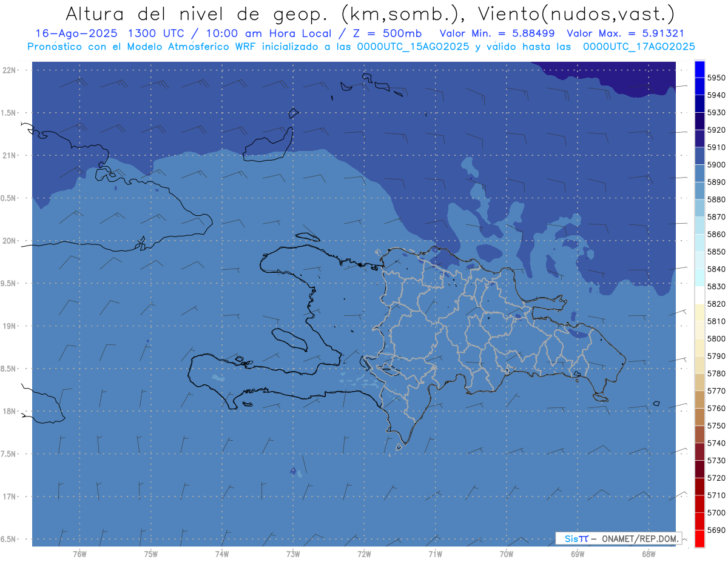Pick the bright blue swatch above 5950

coord(699,69)
